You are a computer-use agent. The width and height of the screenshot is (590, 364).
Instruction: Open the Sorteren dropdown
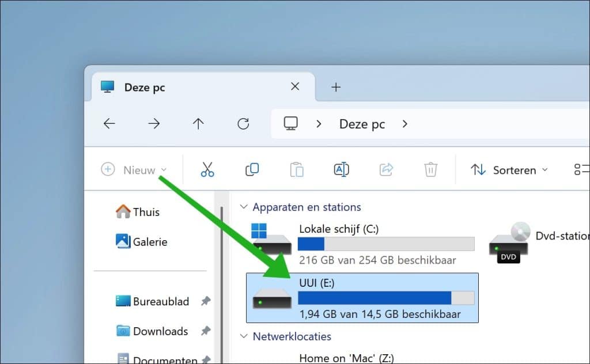509,170
